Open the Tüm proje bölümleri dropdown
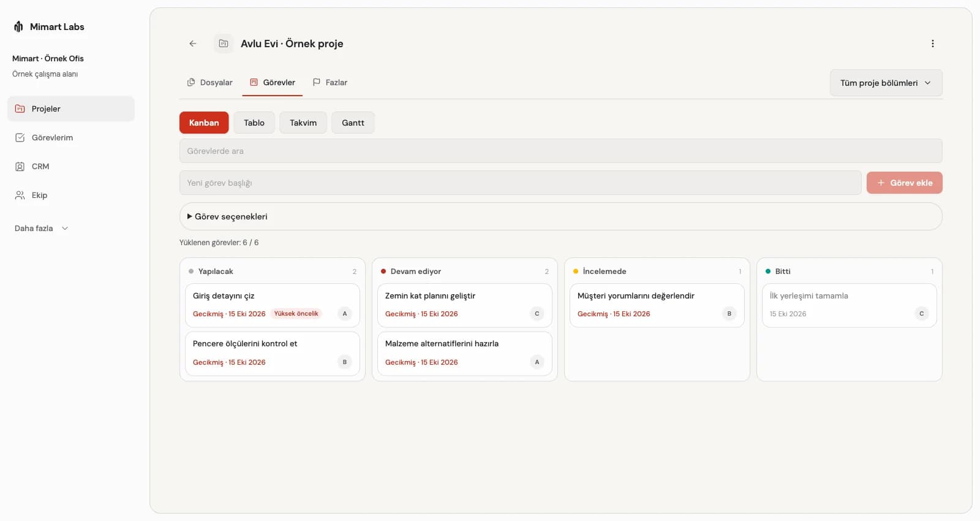 pyautogui.click(x=886, y=83)
